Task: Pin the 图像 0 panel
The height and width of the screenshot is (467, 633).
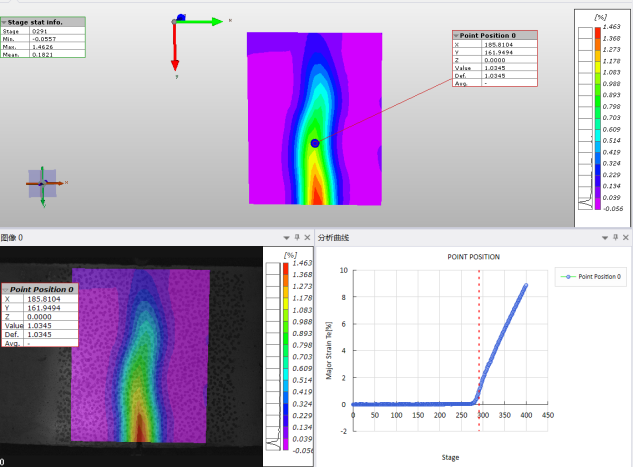Action: (x=297, y=238)
